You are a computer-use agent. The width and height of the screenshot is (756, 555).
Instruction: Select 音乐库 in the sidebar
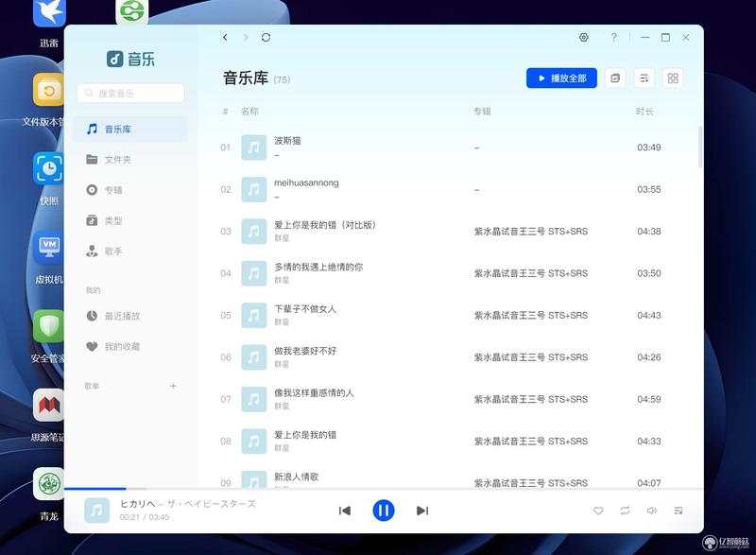[130, 130]
